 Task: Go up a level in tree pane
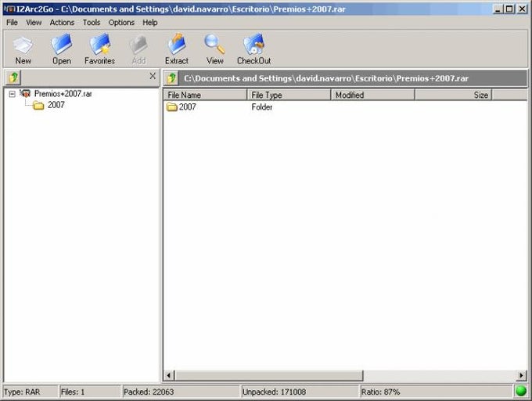click(13, 78)
